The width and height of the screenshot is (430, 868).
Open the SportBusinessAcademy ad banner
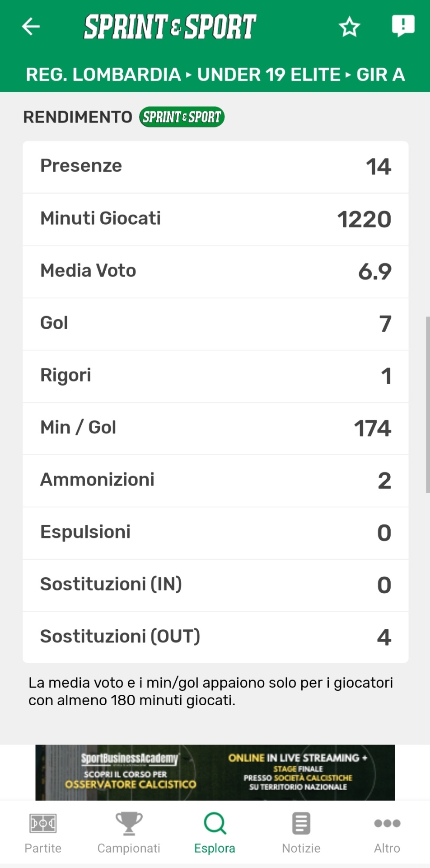(215, 772)
